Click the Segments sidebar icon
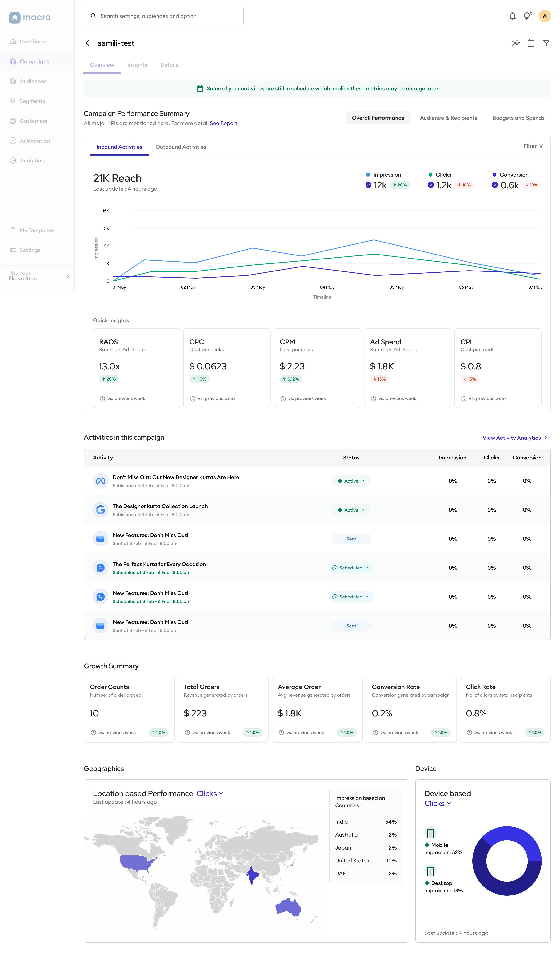Viewport: 560px width, 962px height. point(13,101)
